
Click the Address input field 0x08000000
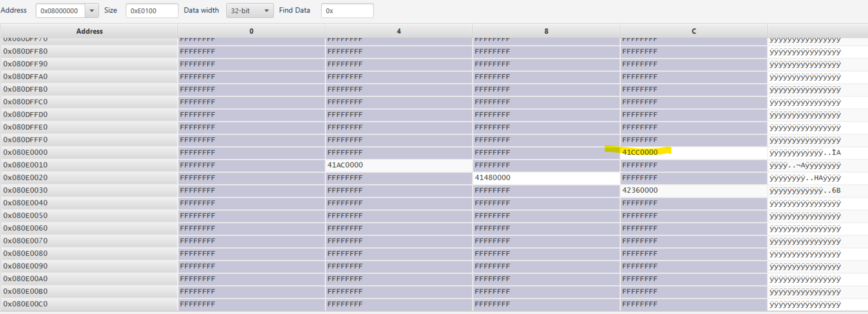point(61,11)
